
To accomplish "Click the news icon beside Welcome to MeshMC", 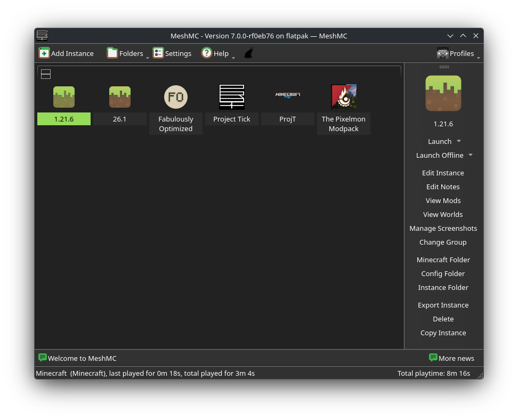I will [43, 357].
